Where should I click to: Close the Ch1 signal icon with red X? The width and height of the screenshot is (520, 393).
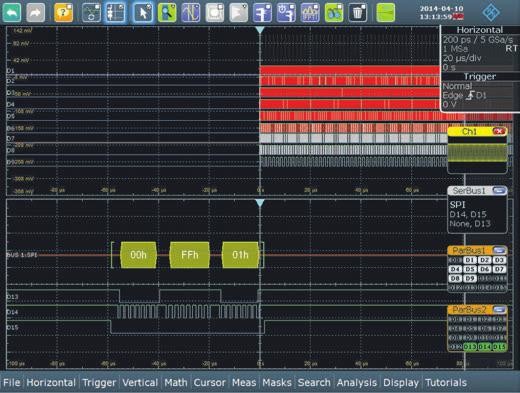(x=499, y=131)
